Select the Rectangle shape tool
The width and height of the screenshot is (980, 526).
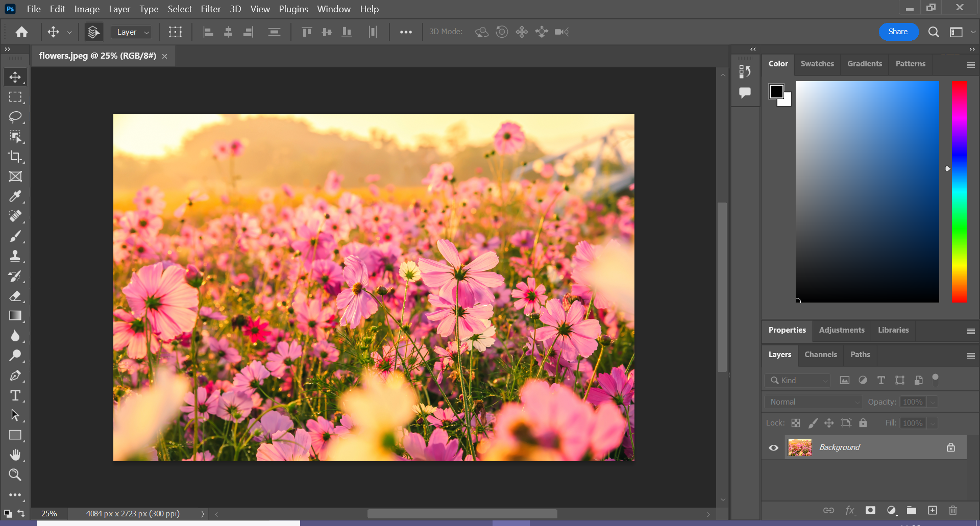(15, 435)
